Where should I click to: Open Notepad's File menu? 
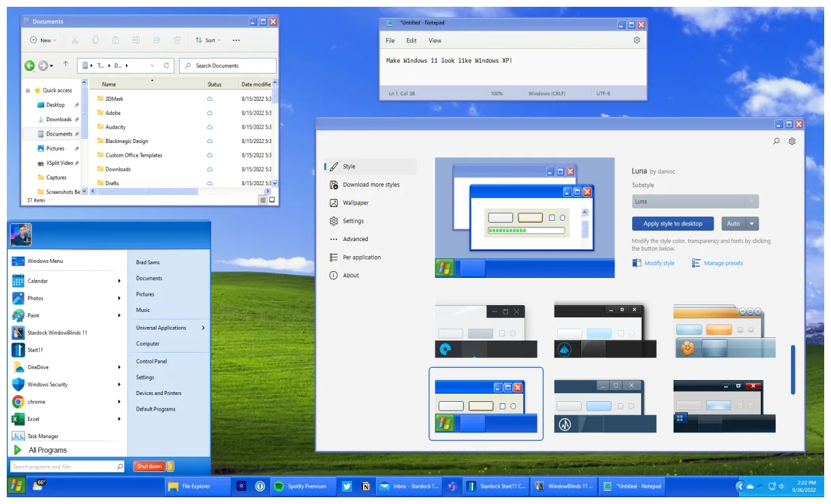tap(390, 40)
